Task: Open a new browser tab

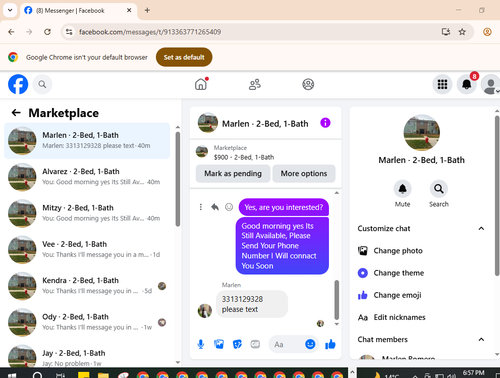Action: tap(147, 10)
